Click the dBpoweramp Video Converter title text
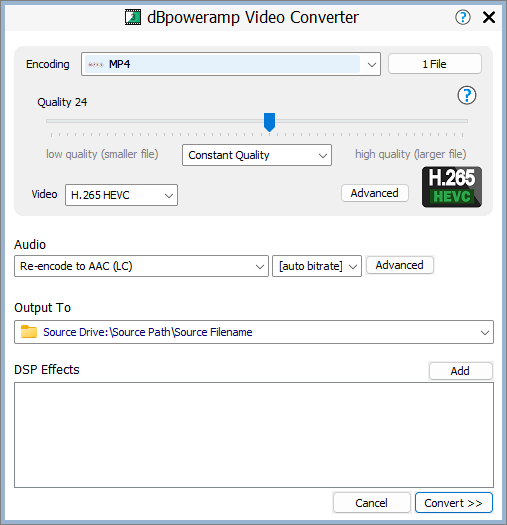507x525 pixels. tap(253, 17)
